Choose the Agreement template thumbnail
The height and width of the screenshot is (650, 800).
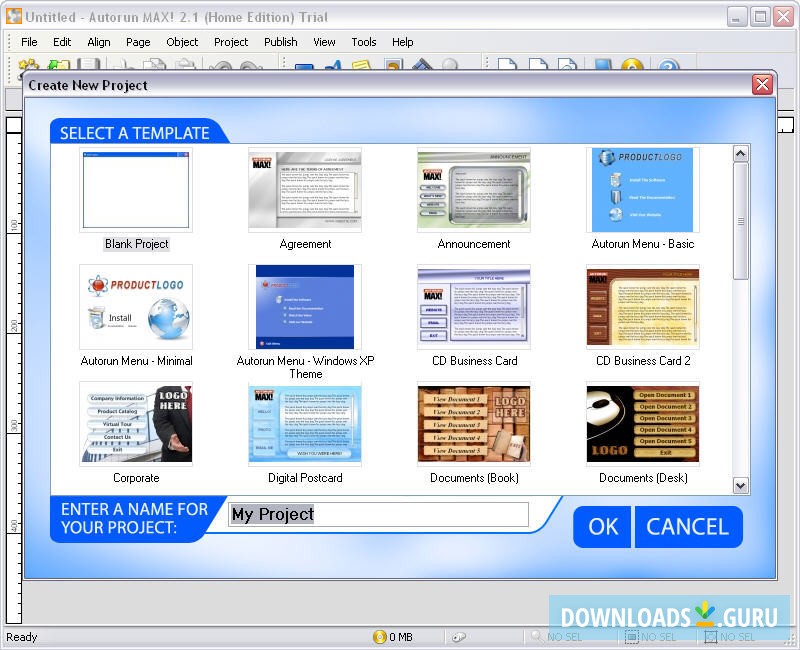pyautogui.click(x=305, y=190)
